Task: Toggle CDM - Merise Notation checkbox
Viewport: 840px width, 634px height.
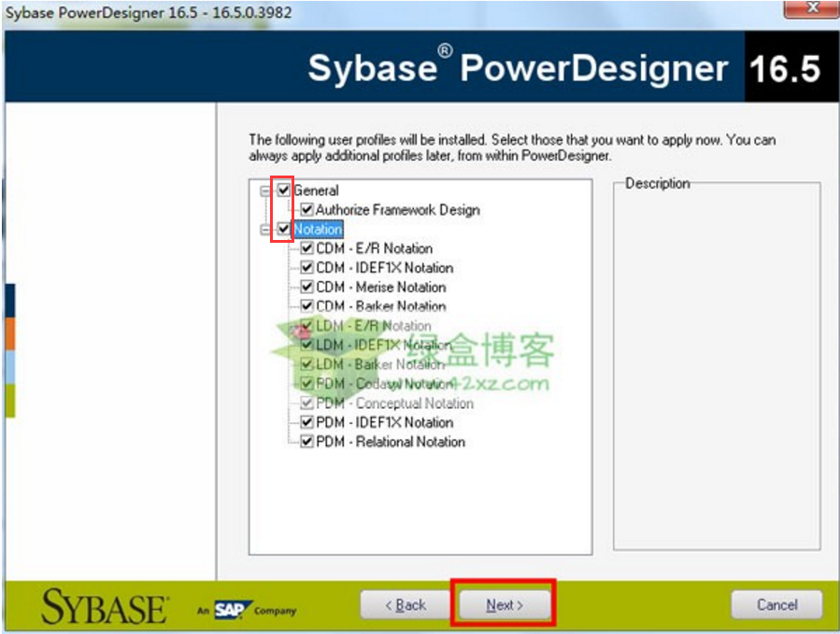Action: click(x=306, y=287)
